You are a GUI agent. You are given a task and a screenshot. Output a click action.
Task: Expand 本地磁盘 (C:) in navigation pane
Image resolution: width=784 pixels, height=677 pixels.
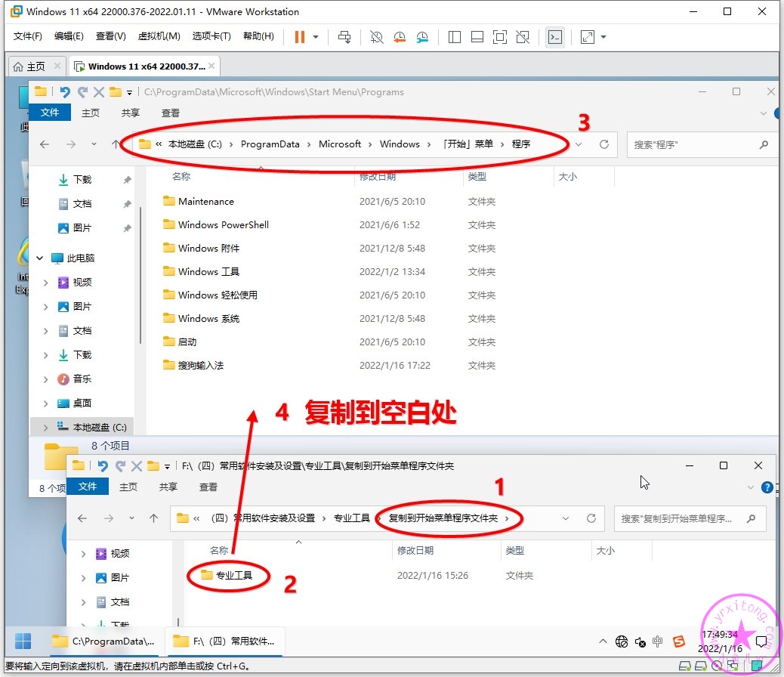coord(45,428)
